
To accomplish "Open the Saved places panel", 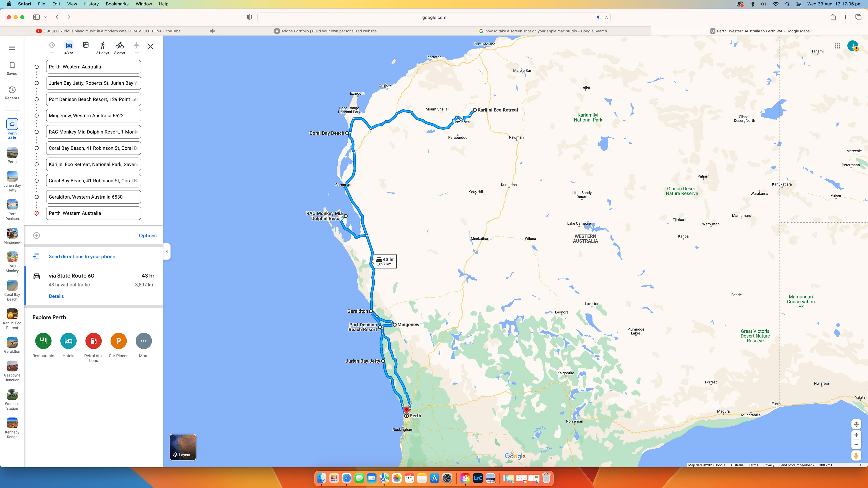I will point(12,69).
